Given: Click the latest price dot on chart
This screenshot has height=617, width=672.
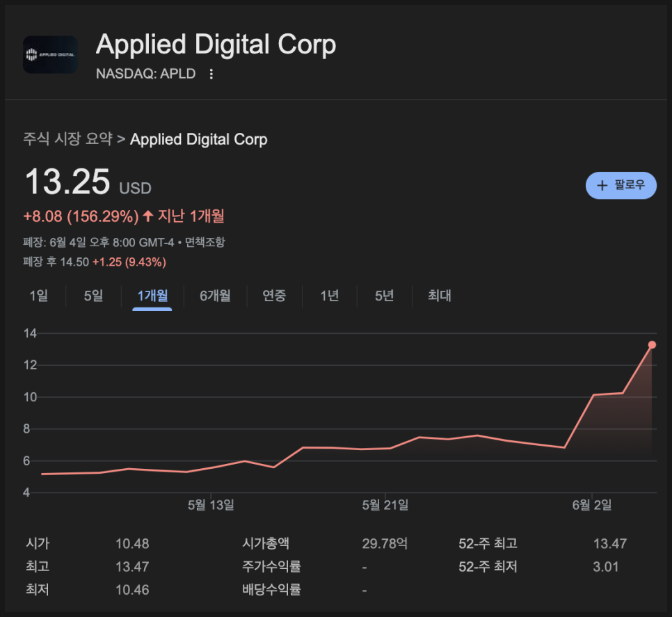Looking at the screenshot, I should tap(652, 345).
